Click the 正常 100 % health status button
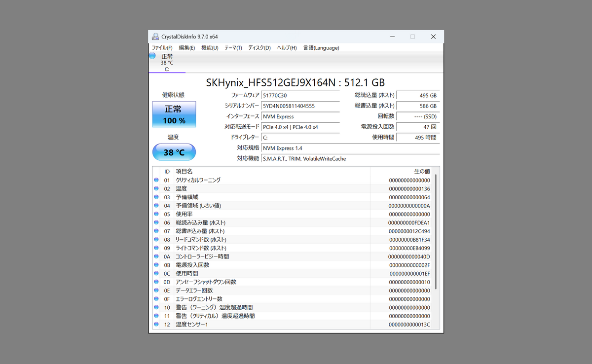This screenshot has width=592, height=364. click(174, 114)
